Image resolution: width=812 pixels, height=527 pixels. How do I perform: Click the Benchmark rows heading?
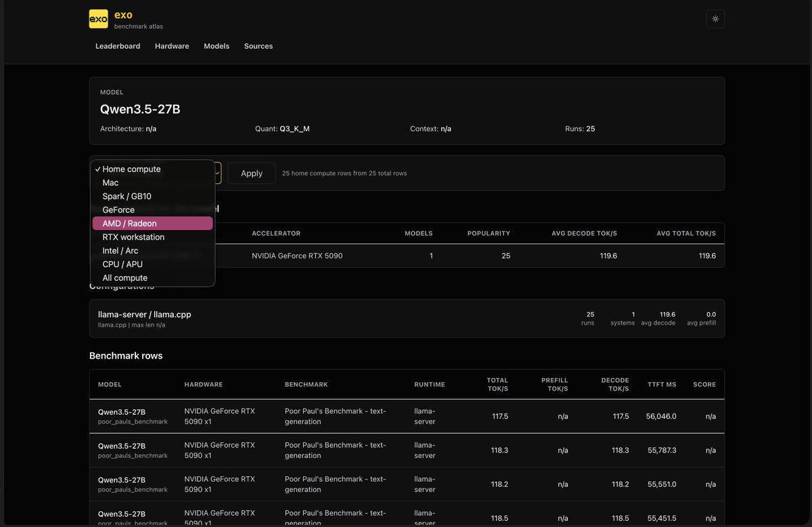pyautogui.click(x=126, y=356)
